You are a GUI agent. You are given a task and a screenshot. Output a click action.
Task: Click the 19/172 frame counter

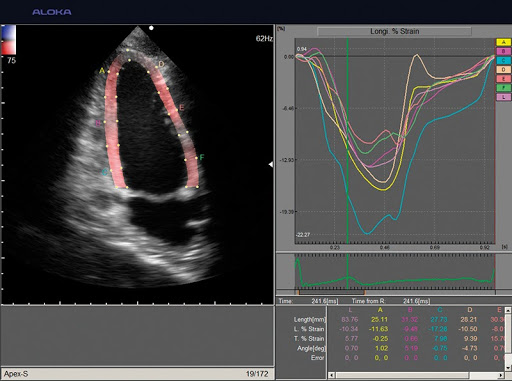pyautogui.click(x=257, y=374)
